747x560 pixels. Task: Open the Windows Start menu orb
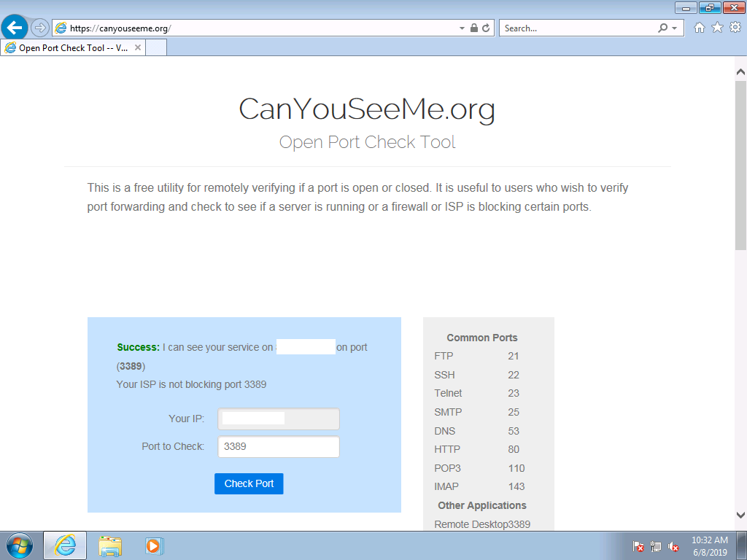tap(20, 545)
